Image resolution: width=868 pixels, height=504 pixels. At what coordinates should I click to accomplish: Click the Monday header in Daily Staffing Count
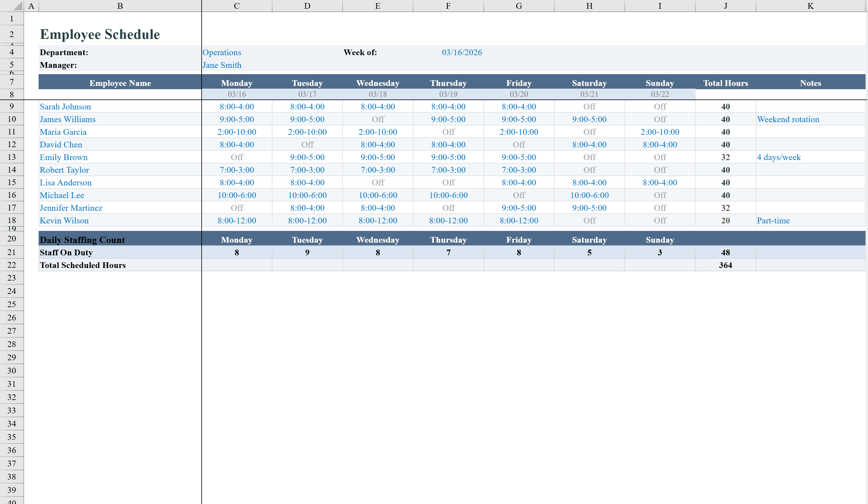[237, 239]
